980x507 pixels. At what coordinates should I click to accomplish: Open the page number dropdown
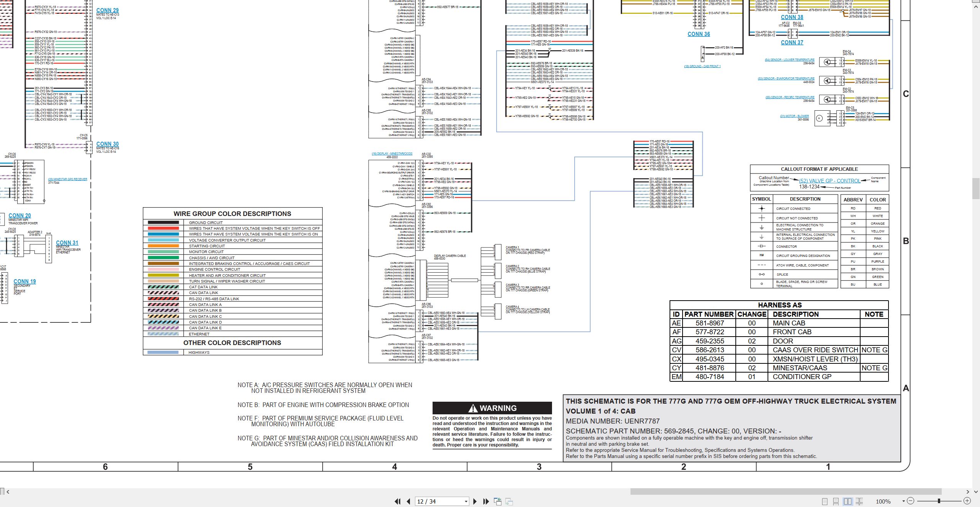click(x=466, y=502)
